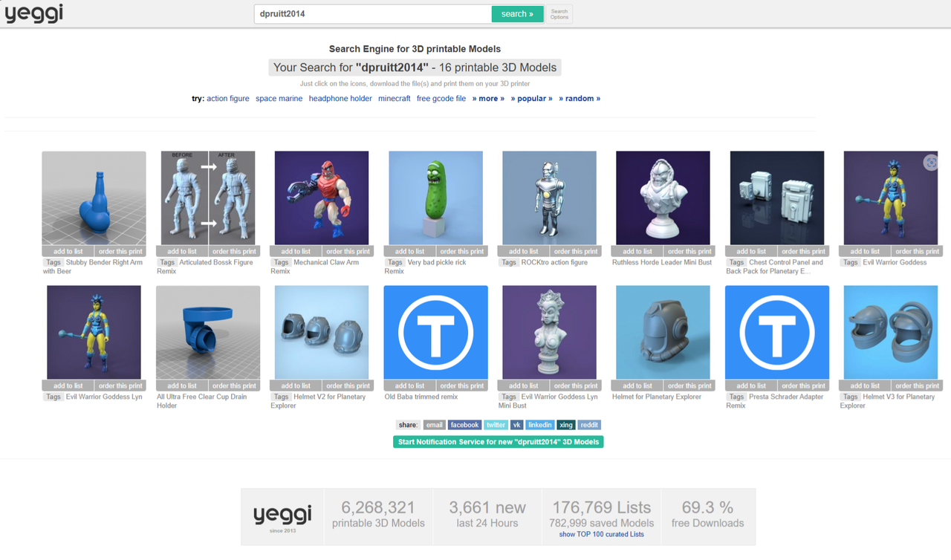Show Tags for Helmet V2 for Planetary Explorer
Viewport: 951px width, 560px height.
tap(281, 397)
